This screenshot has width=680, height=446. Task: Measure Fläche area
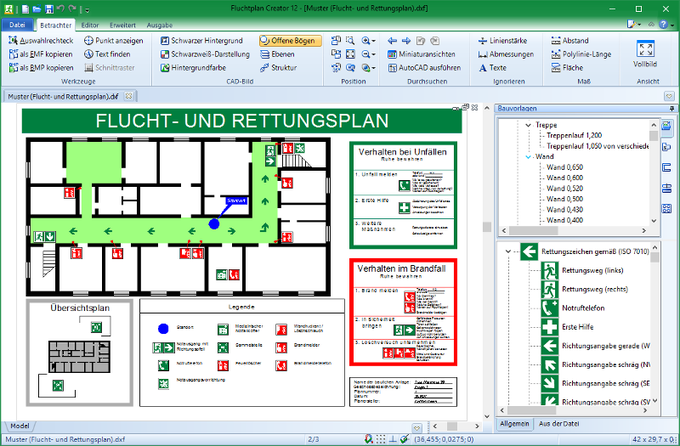tap(567, 68)
